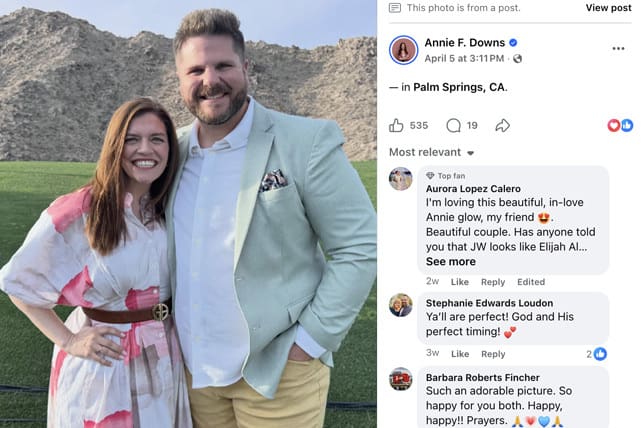Viewport: 642px width, 428px height.
Task: Open Barbara Roberts Fincher's profile name
Action: (482, 377)
